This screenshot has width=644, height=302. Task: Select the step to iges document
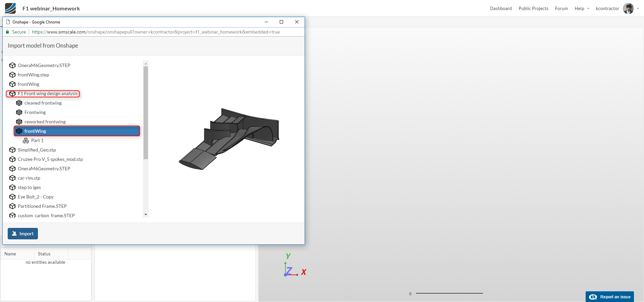[x=29, y=187]
